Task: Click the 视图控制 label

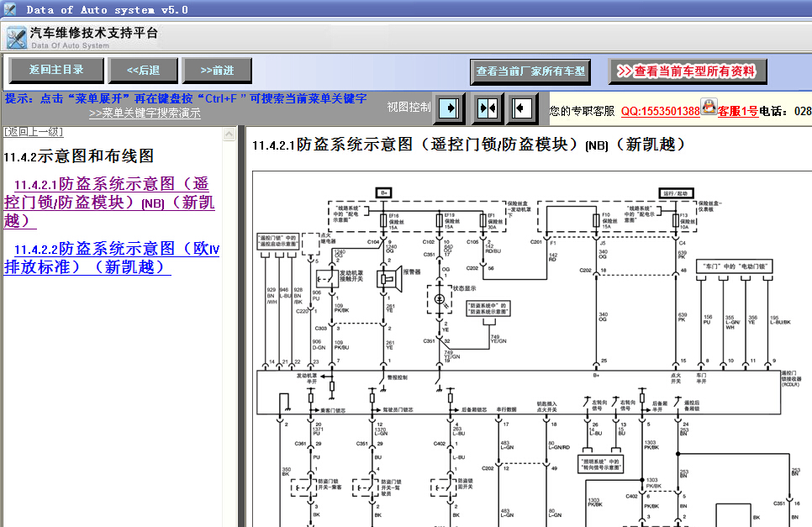Action: coord(409,107)
